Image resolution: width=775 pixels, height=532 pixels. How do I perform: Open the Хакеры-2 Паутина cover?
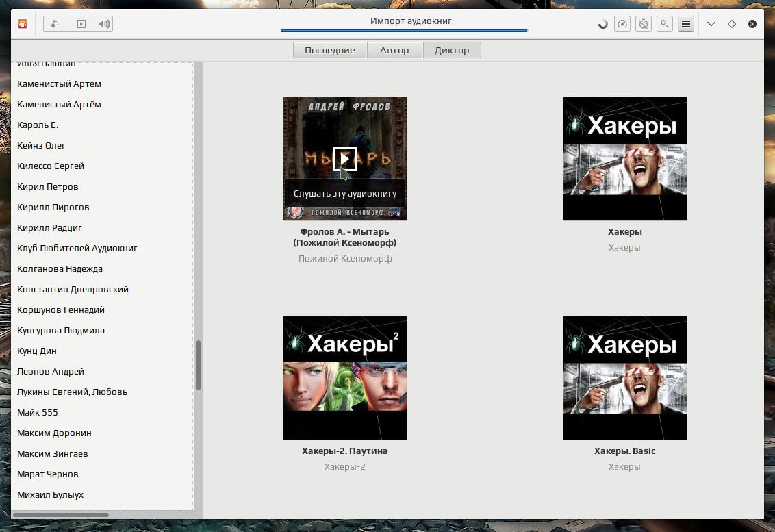[x=345, y=378]
